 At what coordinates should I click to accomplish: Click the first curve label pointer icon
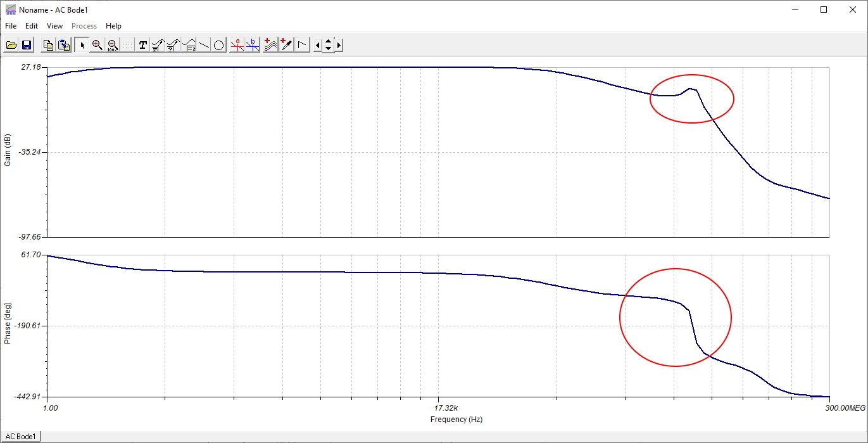[158, 45]
